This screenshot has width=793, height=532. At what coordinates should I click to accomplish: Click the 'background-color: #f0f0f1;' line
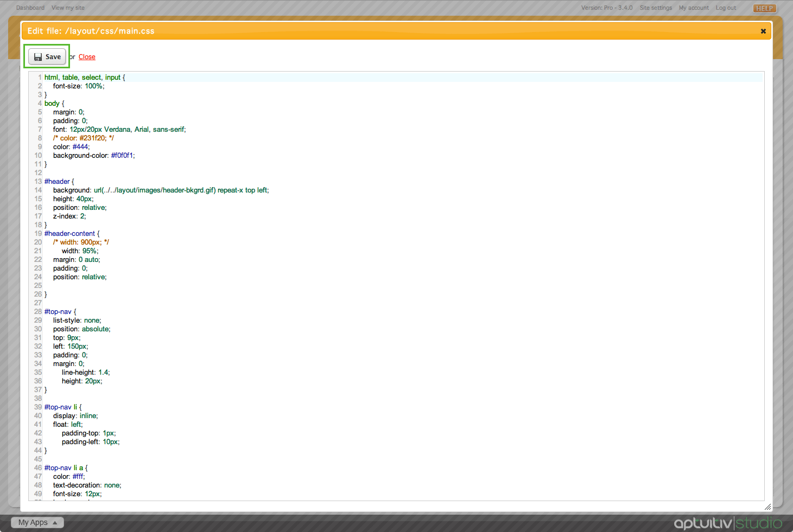[x=94, y=156]
